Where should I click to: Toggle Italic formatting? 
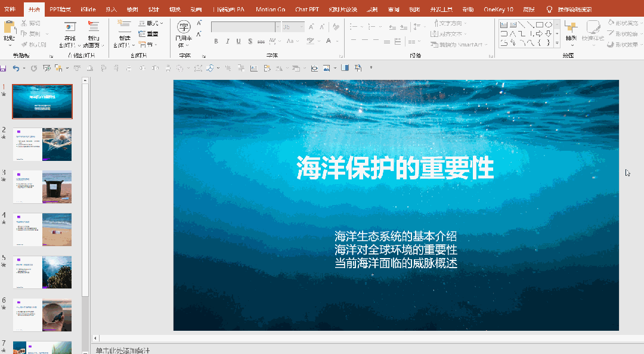[x=227, y=41]
